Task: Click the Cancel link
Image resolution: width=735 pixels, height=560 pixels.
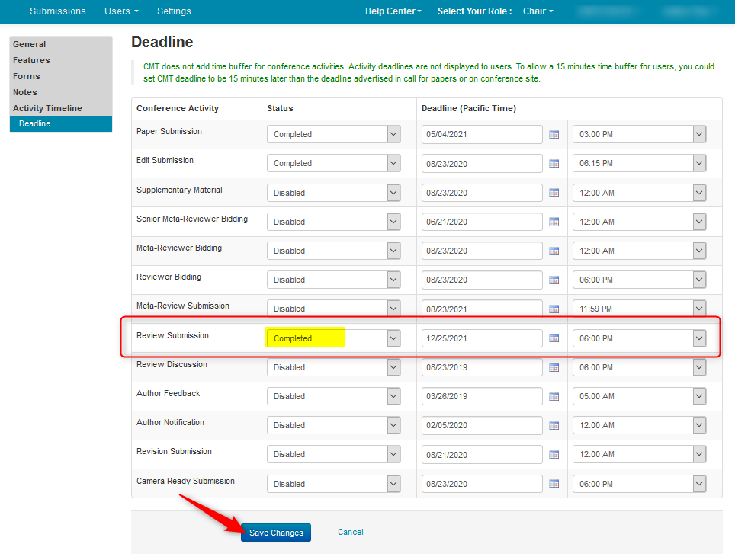Action: [x=351, y=532]
